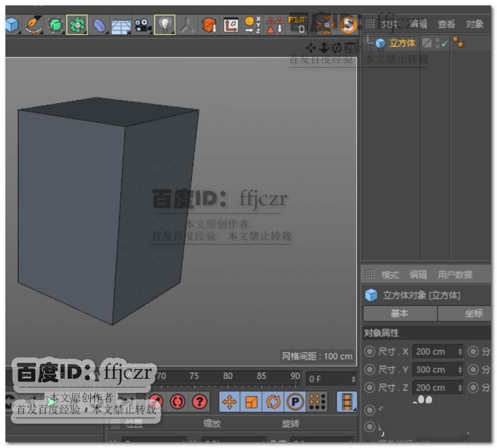Select the cube primitive tool

[x=12, y=25]
